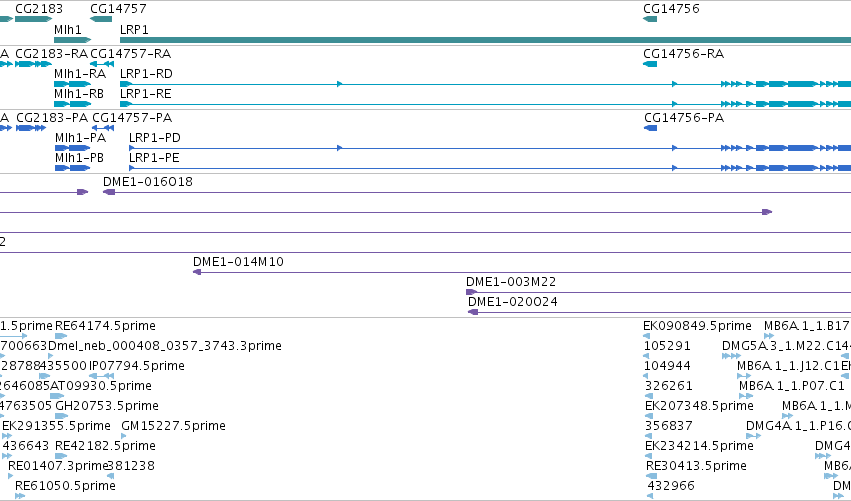851x501 pixels.
Task: Click the 432966 EST label
Action: 671,486
